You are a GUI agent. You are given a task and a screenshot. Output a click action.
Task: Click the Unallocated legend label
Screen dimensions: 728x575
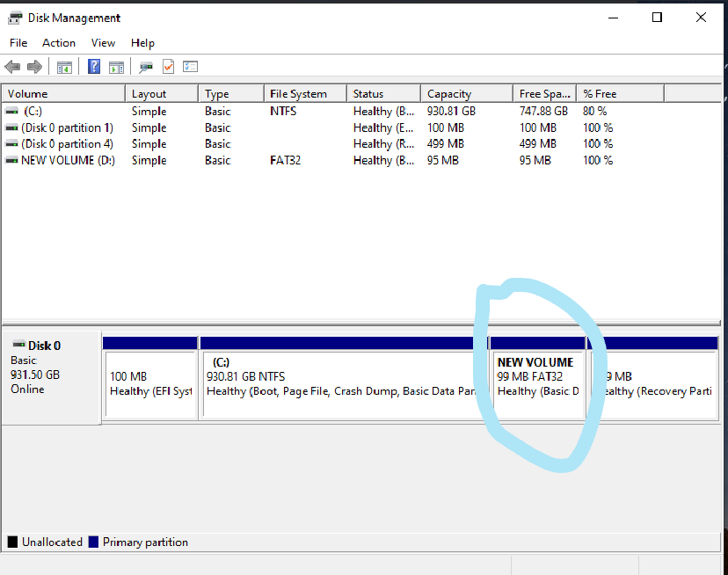(x=52, y=542)
